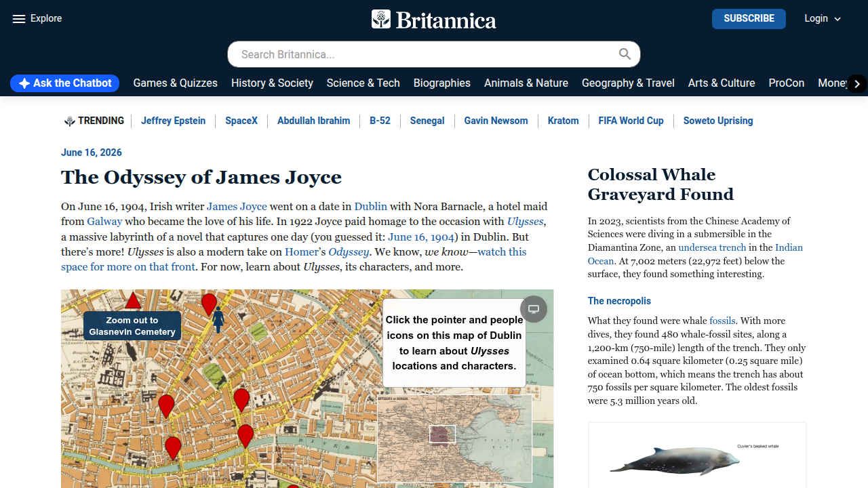The width and height of the screenshot is (868, 488).
Task: Follow the James Joyce link in article
Action: click(237, 207)
